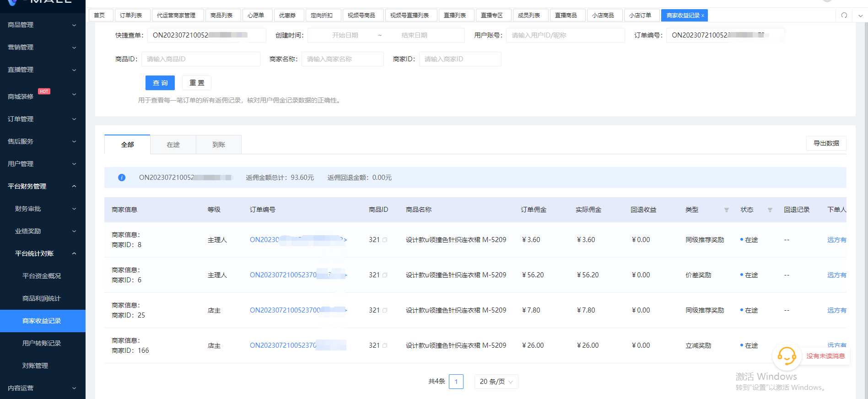Click the 结束日期 end date field

(x=415, y=35)
